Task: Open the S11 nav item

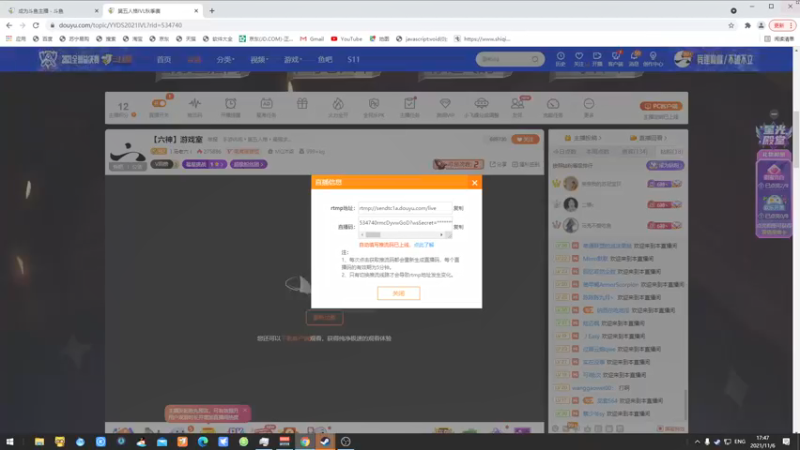Action: (x=354, y=60)
